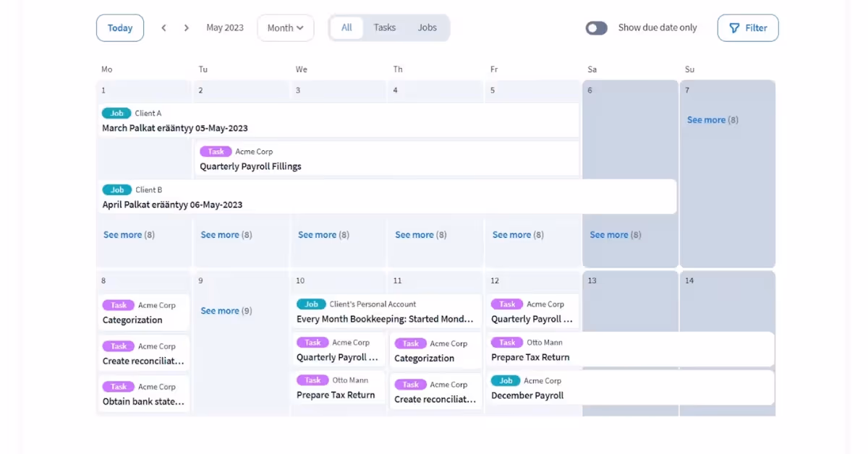
Task: Open See more for Tuesday May 9
Action: (226, 310)
